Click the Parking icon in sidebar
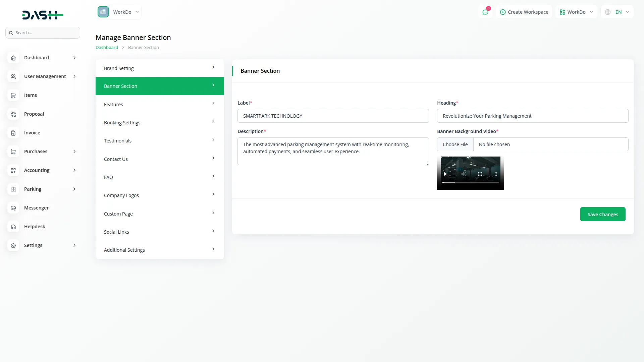This screenshot has width=644, height=362. (13, 189)
